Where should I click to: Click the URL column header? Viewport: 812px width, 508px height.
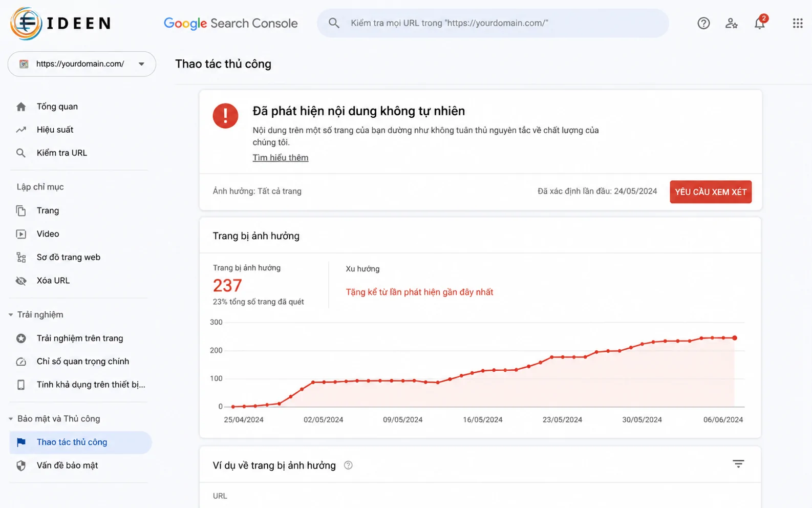click(x=220, y=496)
